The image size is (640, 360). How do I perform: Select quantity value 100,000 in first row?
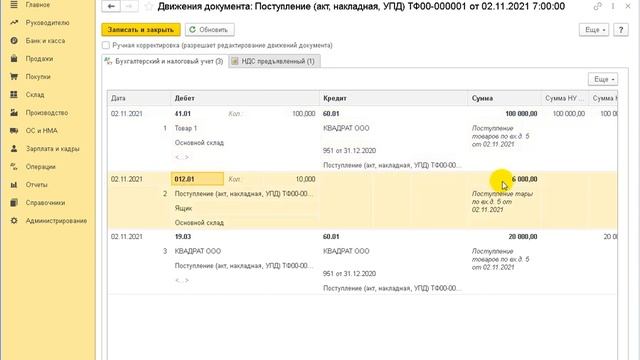pyautogui.click(x=304, y=114)
